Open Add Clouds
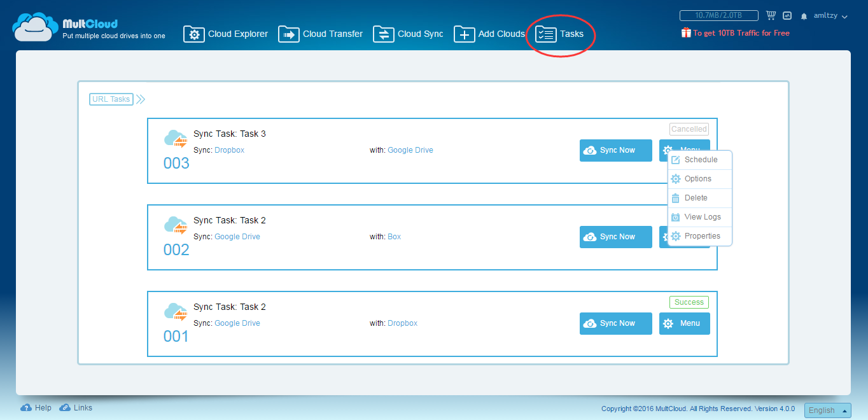 pos(489,34)
